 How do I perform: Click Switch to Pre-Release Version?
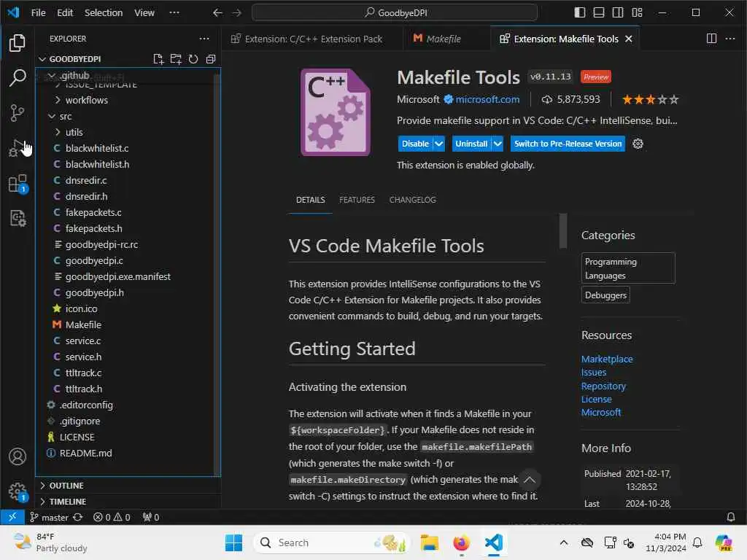pyautogui.click(x=568, y=144)
